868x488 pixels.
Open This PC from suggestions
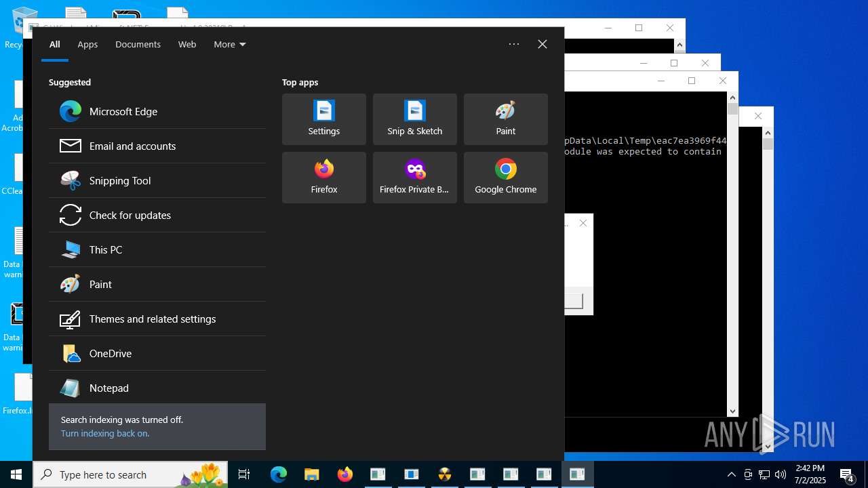click(157, 249)
